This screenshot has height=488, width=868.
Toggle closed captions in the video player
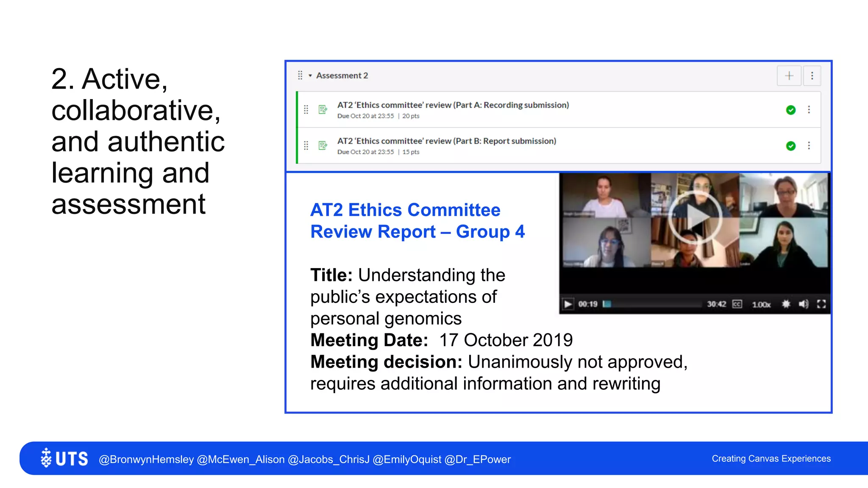click(737, 304)
